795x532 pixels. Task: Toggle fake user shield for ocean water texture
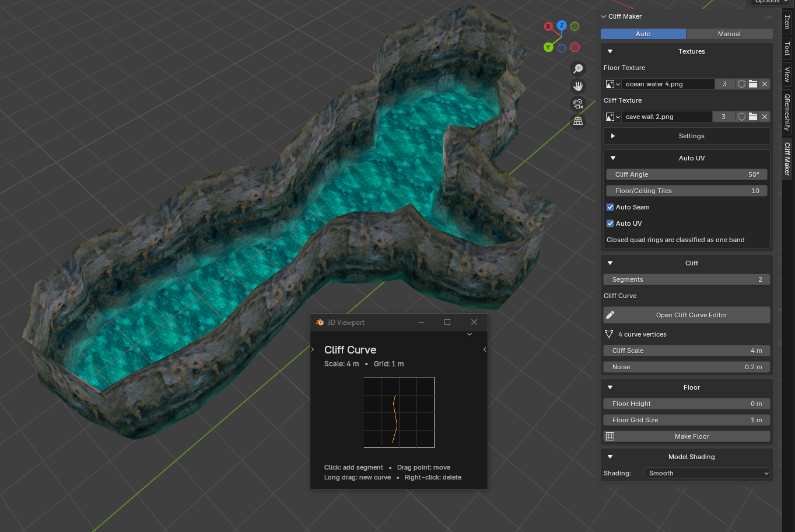(741, 84)
